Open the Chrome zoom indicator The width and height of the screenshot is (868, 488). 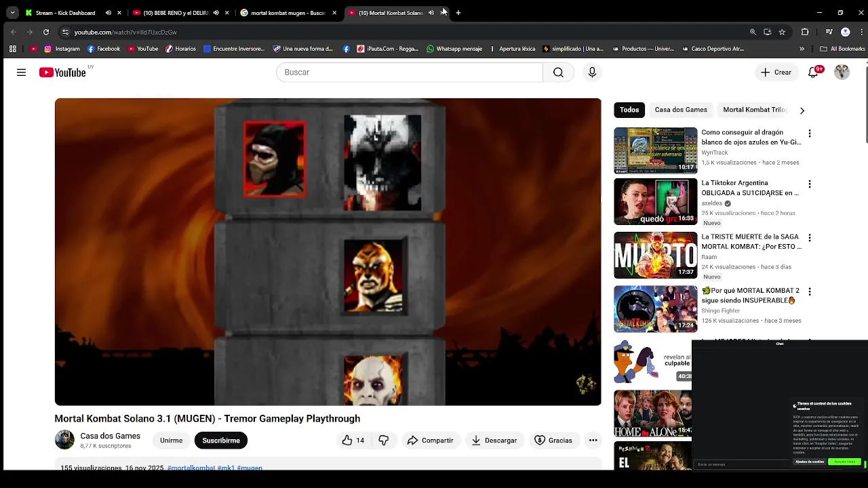753,32
